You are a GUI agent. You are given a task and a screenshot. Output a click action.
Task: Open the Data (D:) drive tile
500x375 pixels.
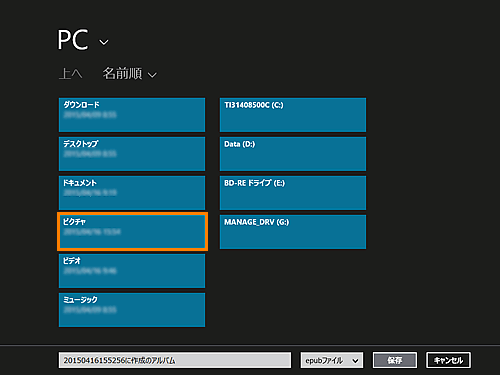pyautogui.click(x=293, y=154)
